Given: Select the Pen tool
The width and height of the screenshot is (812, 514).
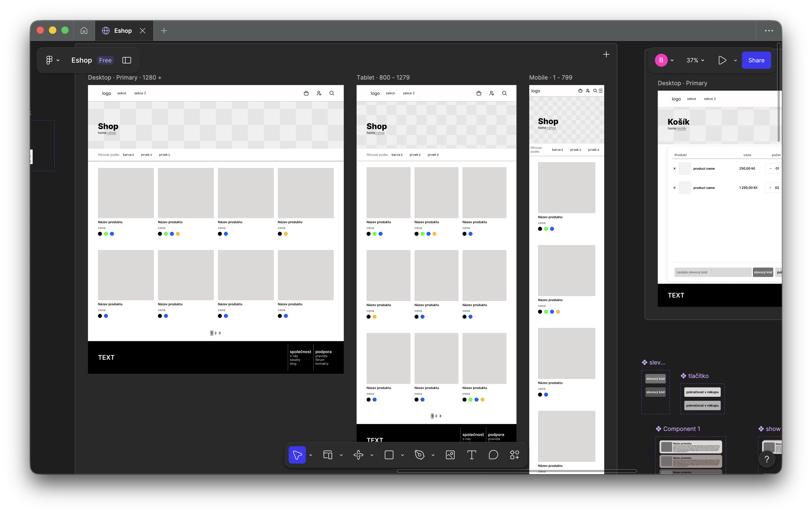Looking at the screenshot, I should [419, 455].
